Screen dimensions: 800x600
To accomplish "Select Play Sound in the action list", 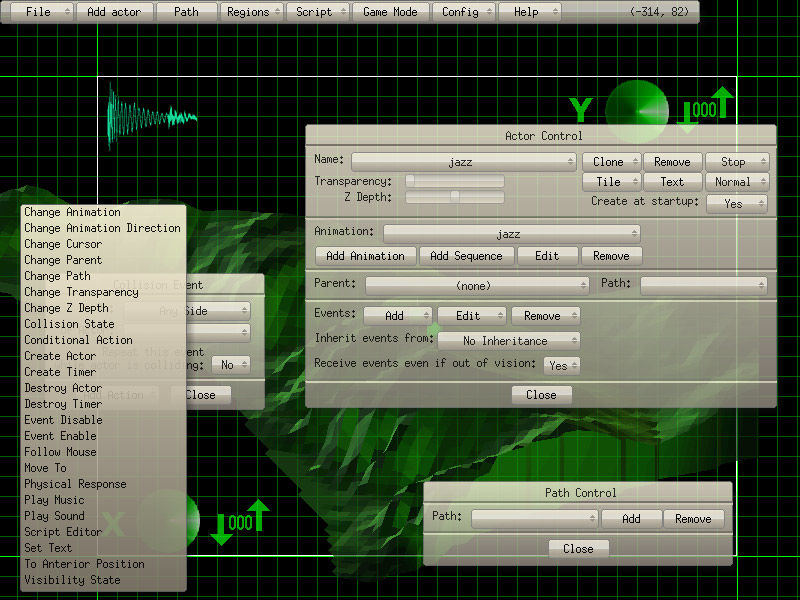I will (x=55, y=516).
